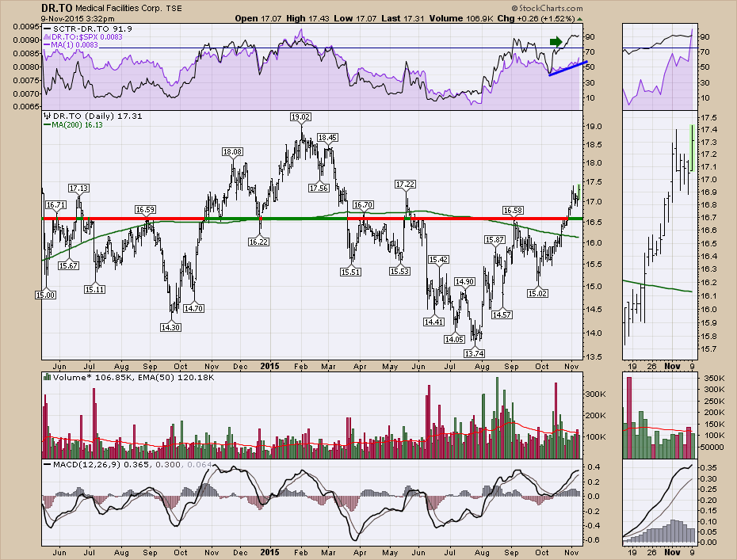Click the 18.08 price label
737x560 pixels.
point(233,152)
